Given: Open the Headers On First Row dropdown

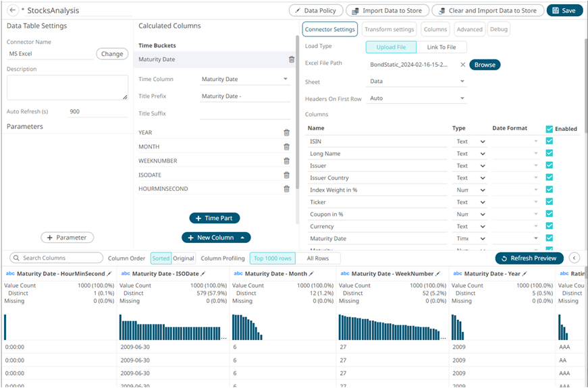Looking at the screenshot, I should coord(418,99).
